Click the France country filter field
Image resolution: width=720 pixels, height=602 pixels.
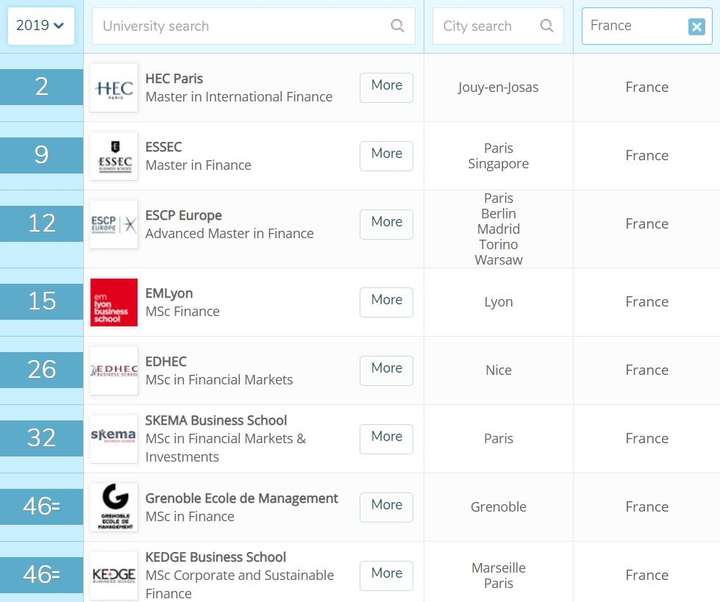(647, 26)
